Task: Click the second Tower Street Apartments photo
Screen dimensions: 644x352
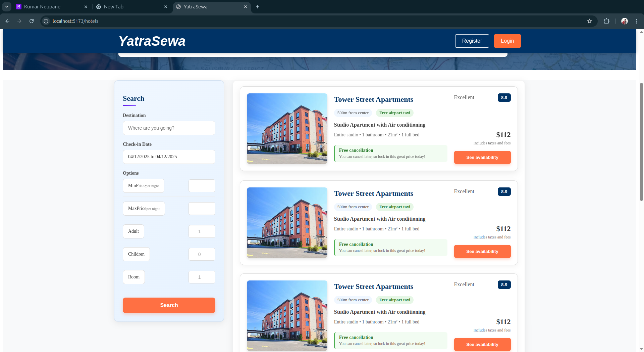Action: pyautogui.click(x=287, y=223)
